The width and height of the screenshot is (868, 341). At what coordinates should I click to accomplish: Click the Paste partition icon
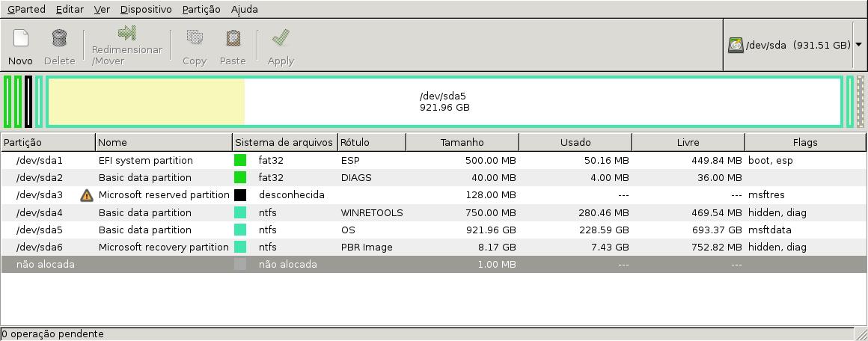tap(233, 38)
